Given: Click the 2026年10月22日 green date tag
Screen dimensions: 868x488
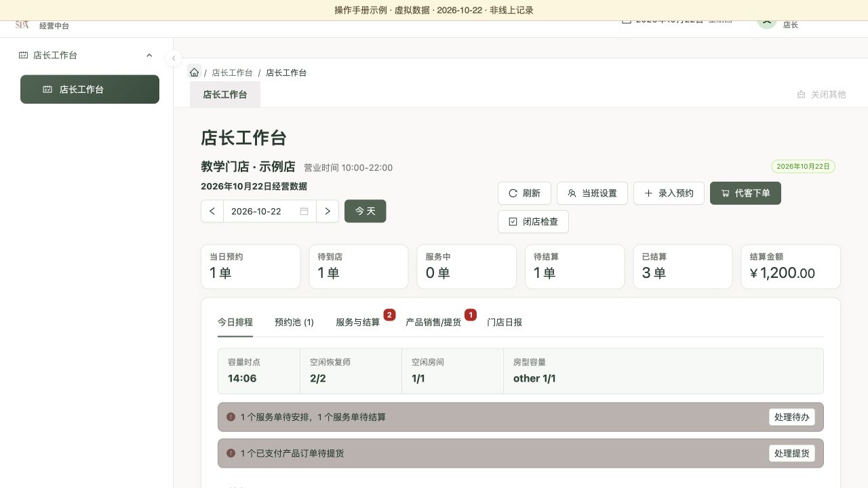Looking at the screenshot, I should 804,166.
